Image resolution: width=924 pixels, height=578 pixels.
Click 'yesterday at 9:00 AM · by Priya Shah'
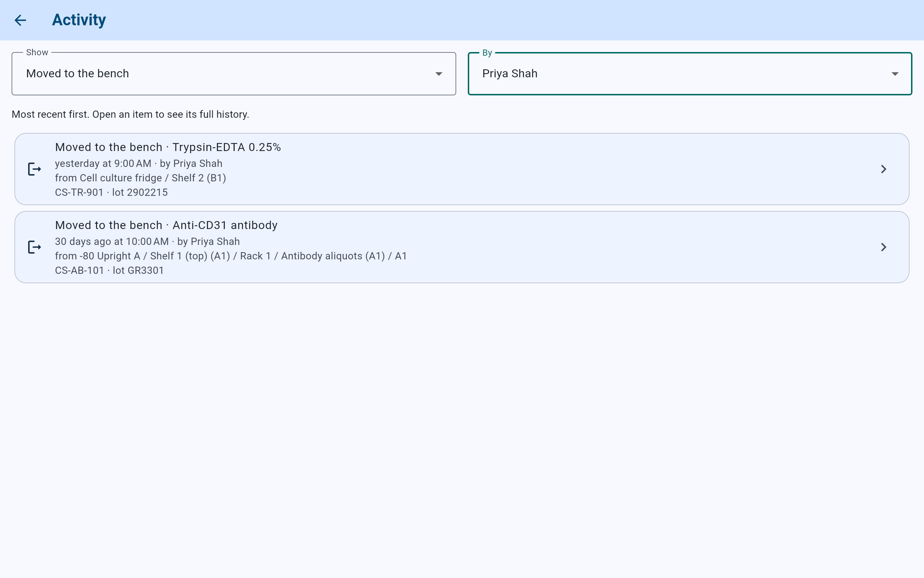tap(139, 164)
